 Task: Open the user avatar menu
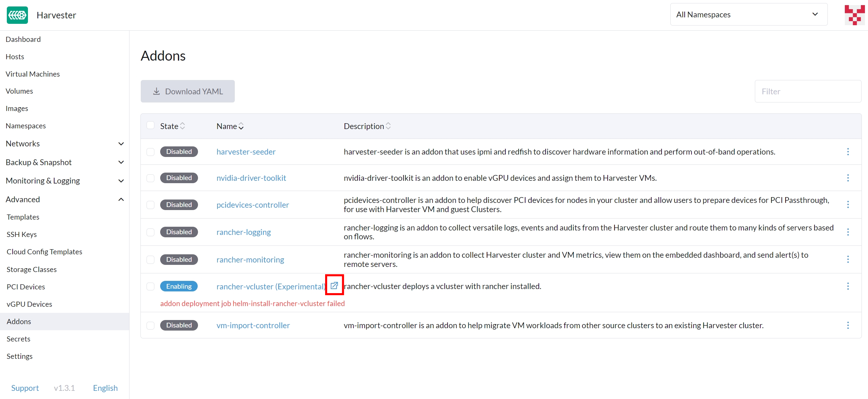[x=854, y=15]
